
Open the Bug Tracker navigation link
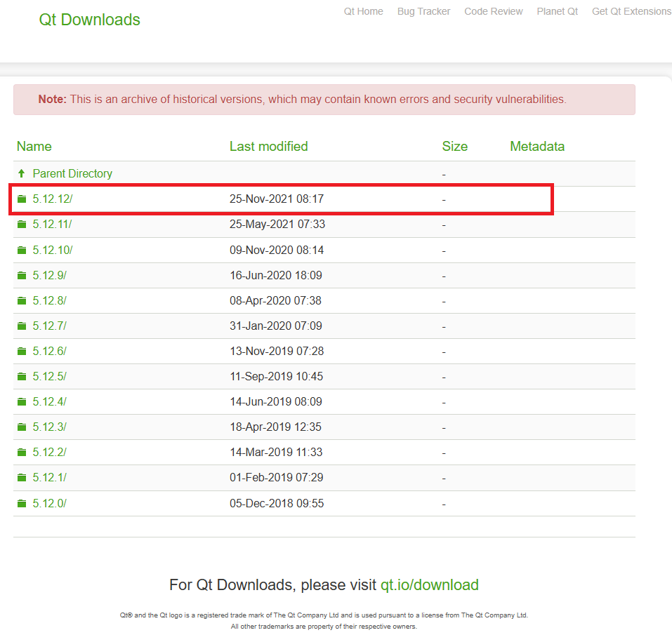point(423,11)
